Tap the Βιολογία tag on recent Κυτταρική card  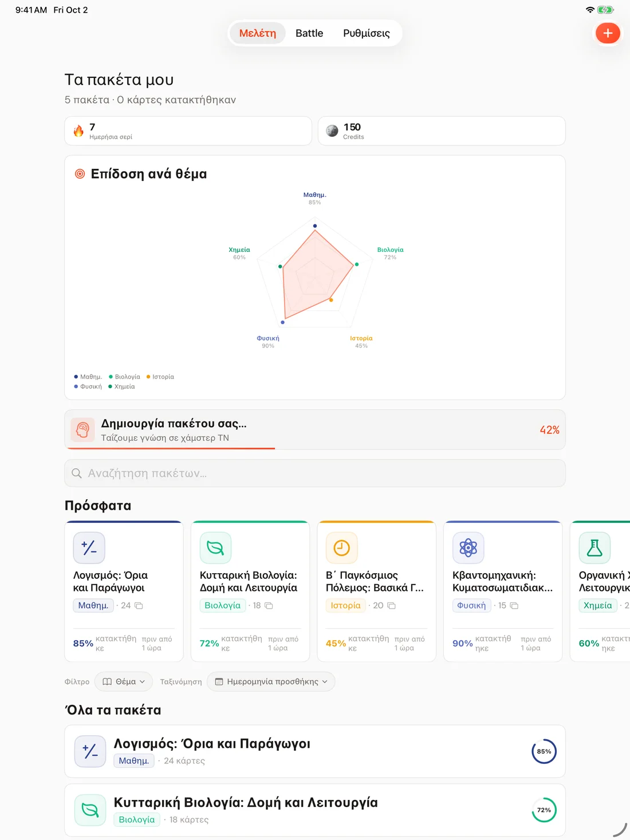pos(223,605)
